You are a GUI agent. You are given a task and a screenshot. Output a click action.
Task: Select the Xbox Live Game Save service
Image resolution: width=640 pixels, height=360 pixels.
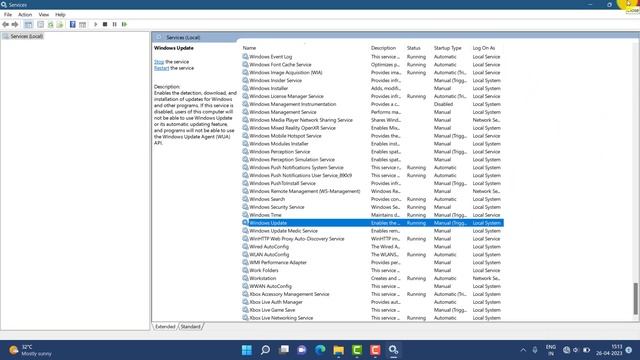pos(372,310)
